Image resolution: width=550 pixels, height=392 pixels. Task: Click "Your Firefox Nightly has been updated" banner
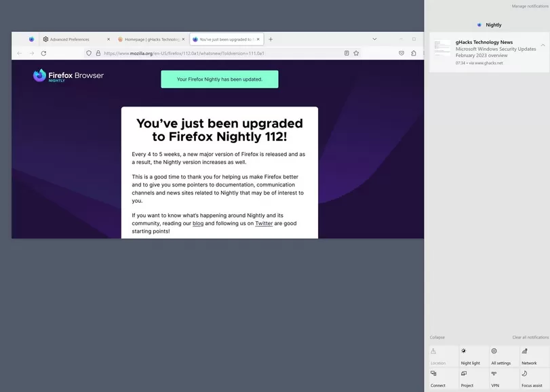[x=220, y=79]
